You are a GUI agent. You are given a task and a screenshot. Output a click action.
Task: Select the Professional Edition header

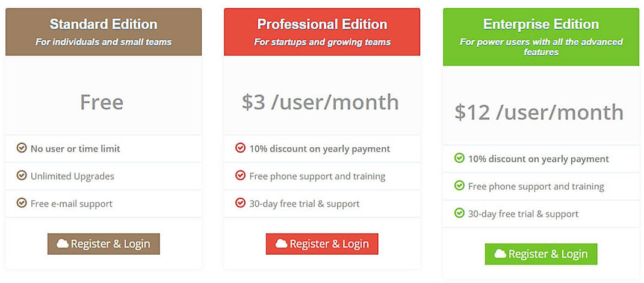click(322, 25)
